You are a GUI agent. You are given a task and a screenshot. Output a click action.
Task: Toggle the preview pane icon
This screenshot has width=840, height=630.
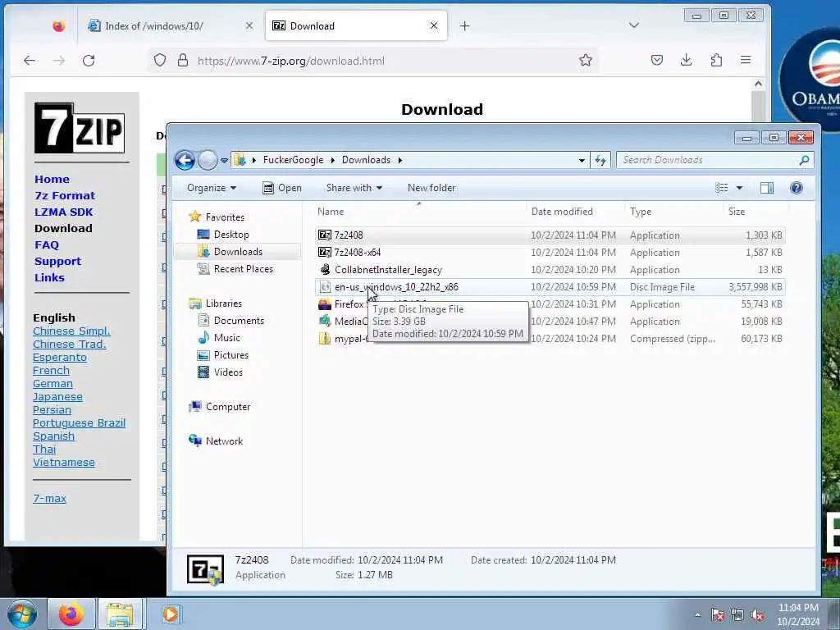coord(767,188)
